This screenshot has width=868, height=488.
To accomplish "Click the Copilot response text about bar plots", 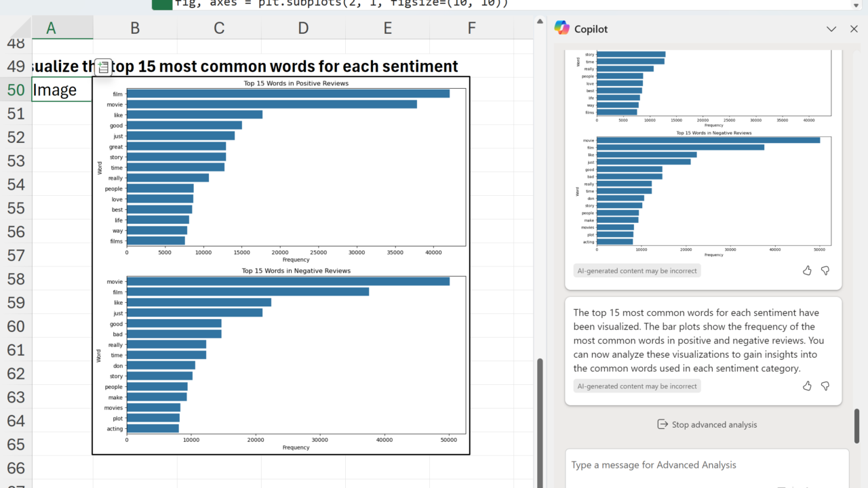I will pos(698,341).
